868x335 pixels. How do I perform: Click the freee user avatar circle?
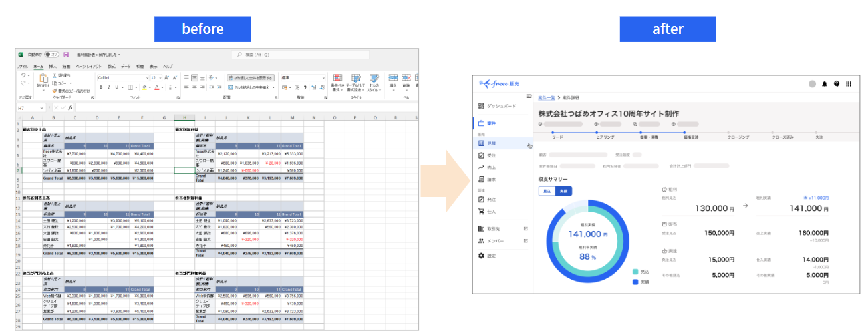pyautogui.click(x=812, y=84)
